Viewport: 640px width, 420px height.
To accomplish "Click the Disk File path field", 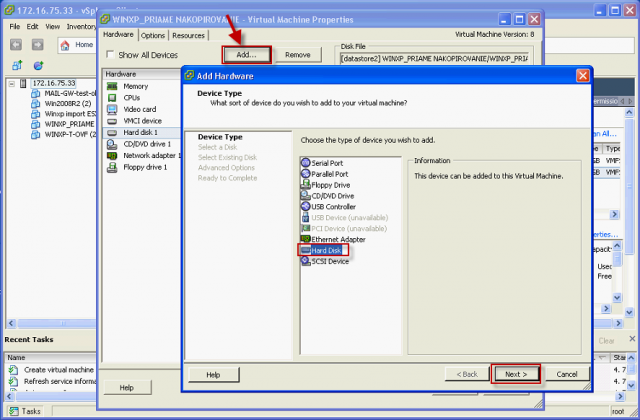I will pos(434,59).
